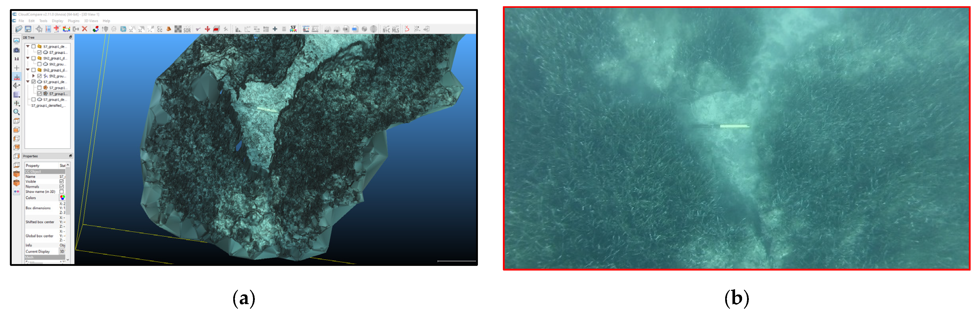Enable the Show name (in 3D) checkbox
This screenshot has height=315, width=980.
click(62, 192)
